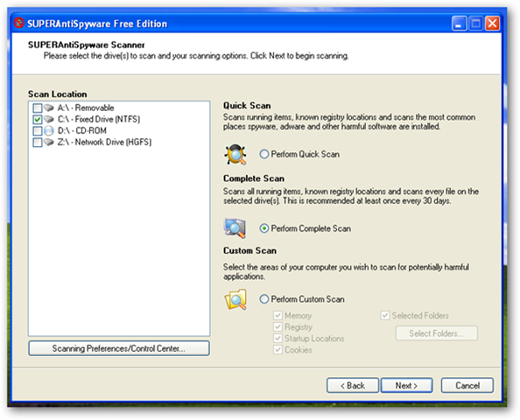
Task: Click the 'Z:\ - Network Drive (HGFS)' label
Action: coord(104,143)
